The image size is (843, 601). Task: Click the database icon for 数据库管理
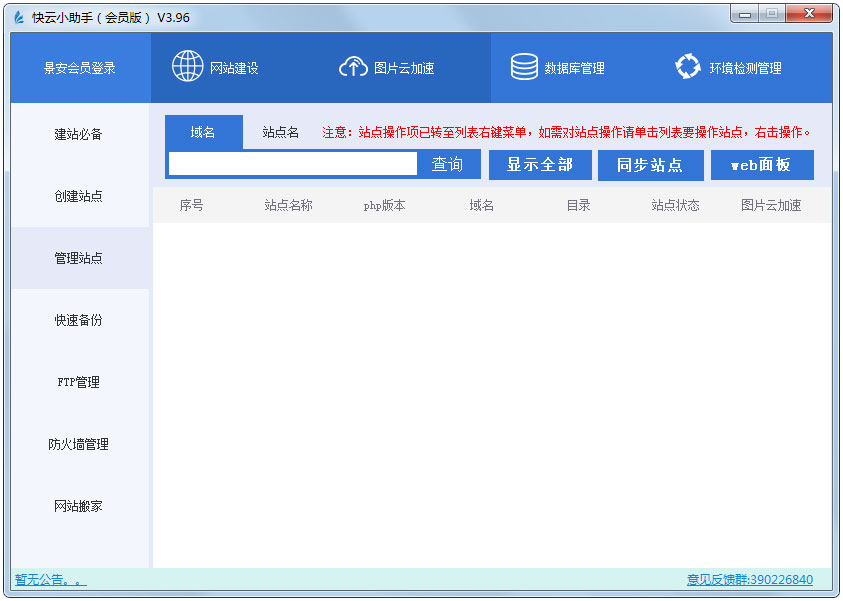coord(524,67)
